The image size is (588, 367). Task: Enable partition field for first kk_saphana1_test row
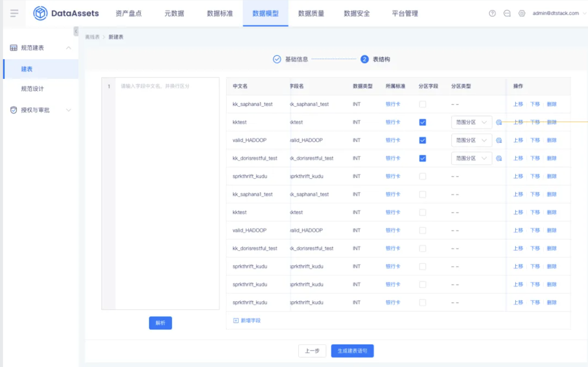[x=423, y=104]
